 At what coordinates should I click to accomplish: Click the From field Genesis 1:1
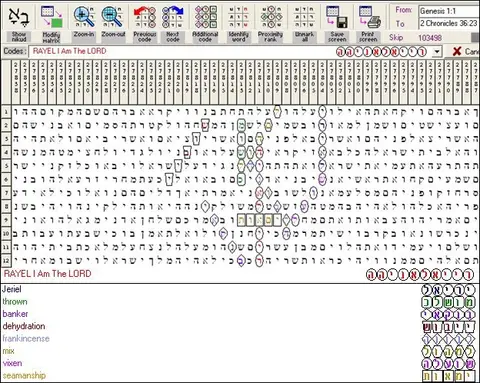tap(449, 11)
